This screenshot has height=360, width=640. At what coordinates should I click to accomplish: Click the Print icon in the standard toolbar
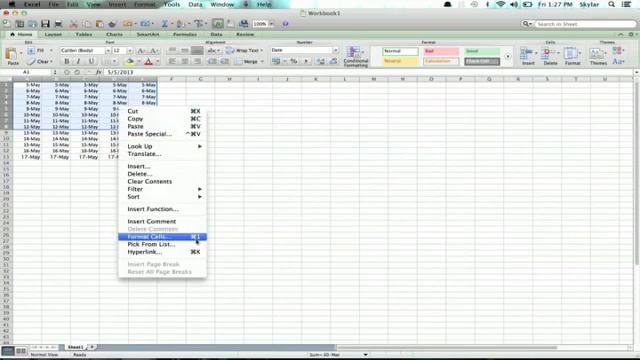click(58, 24)
